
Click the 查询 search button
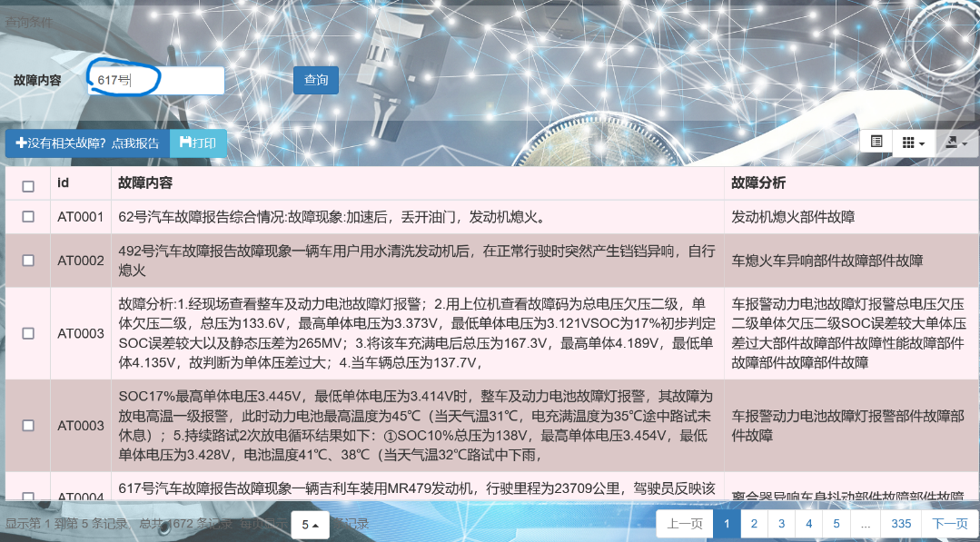click(x=315, y=80)
